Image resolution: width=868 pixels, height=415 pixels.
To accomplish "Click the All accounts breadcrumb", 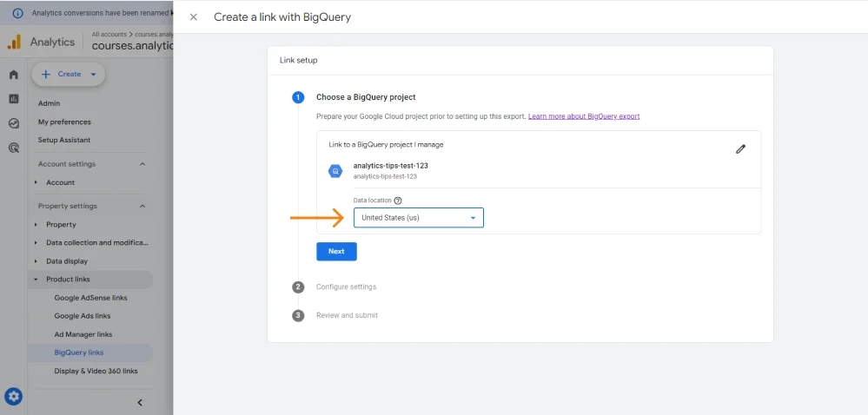I will 109,35.
